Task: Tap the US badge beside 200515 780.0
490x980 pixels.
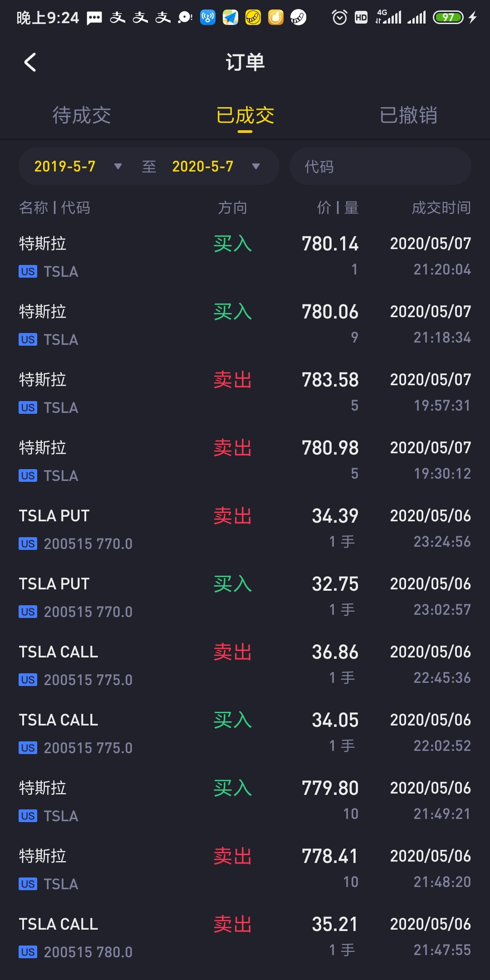Action: tap(28, 952)
